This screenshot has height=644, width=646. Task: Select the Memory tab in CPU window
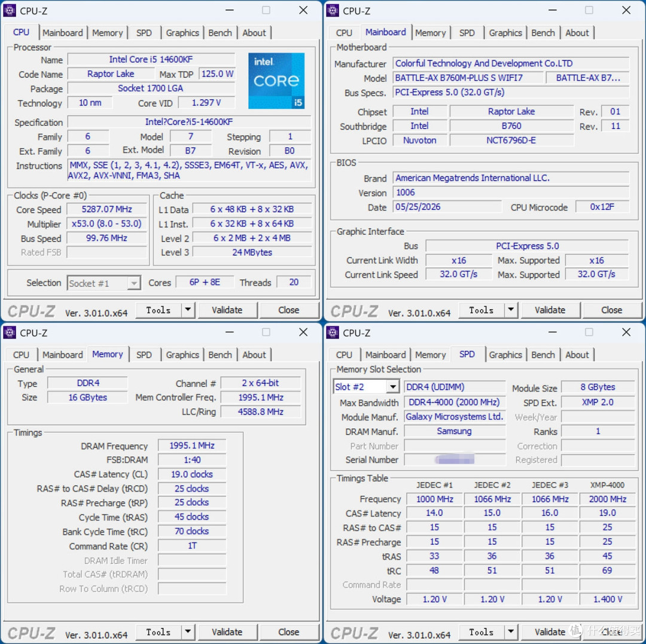coord(107,32)
